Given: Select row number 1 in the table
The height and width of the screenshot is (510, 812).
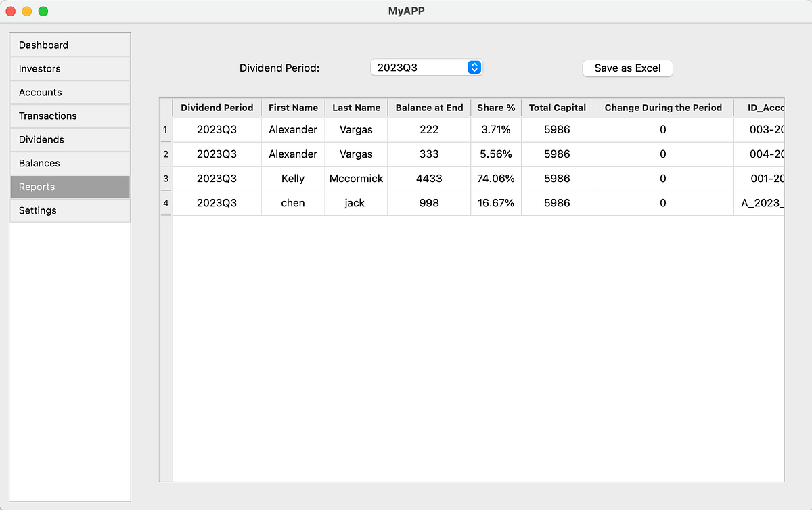Looking at the screenshot, I should tap(165, 129).
